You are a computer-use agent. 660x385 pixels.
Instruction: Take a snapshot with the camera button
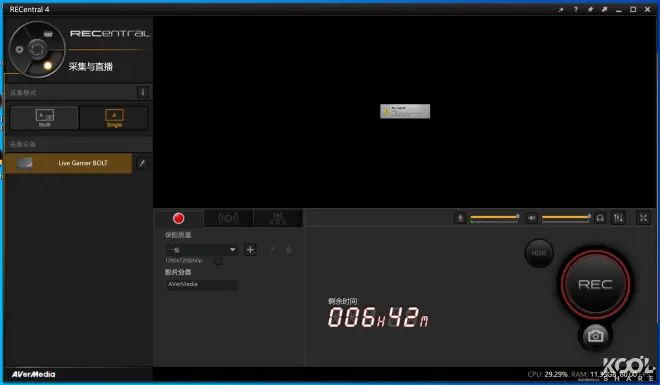(x=595, y=336)
